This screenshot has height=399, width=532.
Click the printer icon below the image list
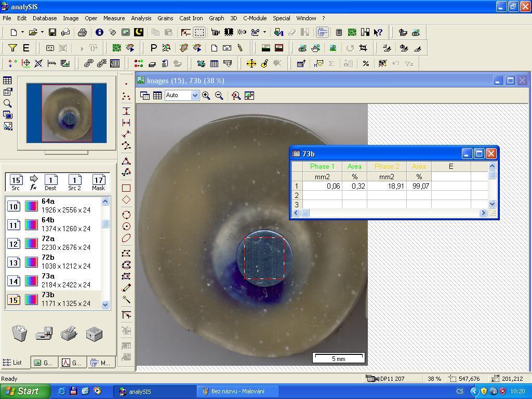pos(69,333)
